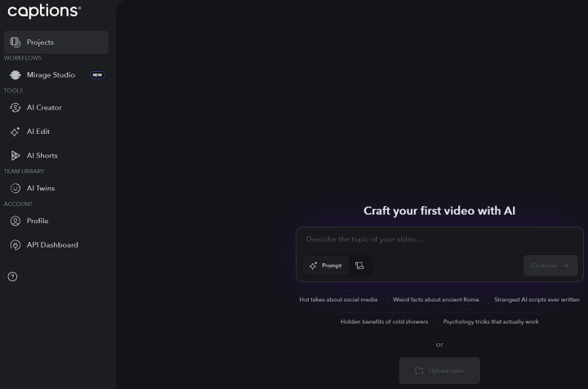
Task: Click the AI Shorts play icon
Action: 15,155
